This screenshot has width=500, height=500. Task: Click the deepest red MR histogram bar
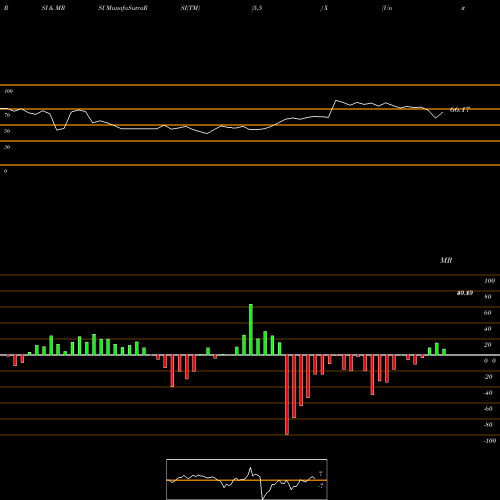[x=287, y=395]
